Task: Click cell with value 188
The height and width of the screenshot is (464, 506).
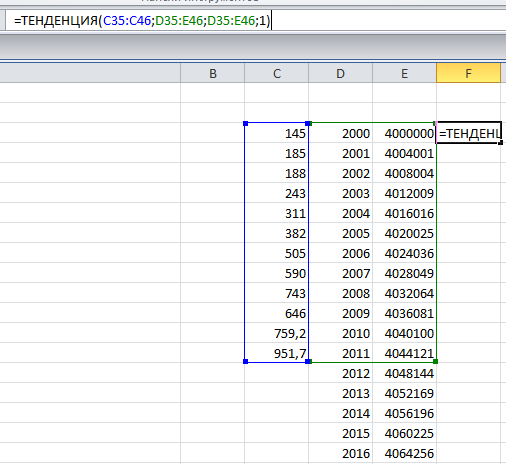Action: [x=277, y=173]
